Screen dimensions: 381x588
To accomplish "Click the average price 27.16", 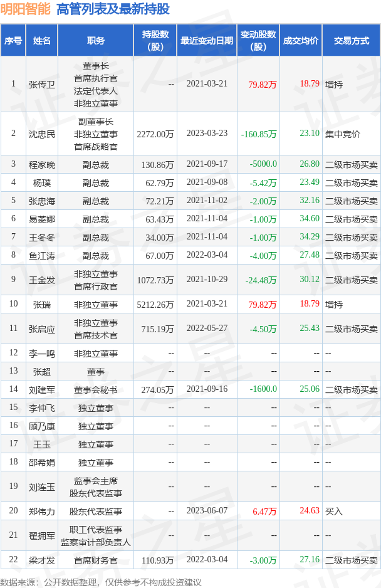I will coord(310,560).
